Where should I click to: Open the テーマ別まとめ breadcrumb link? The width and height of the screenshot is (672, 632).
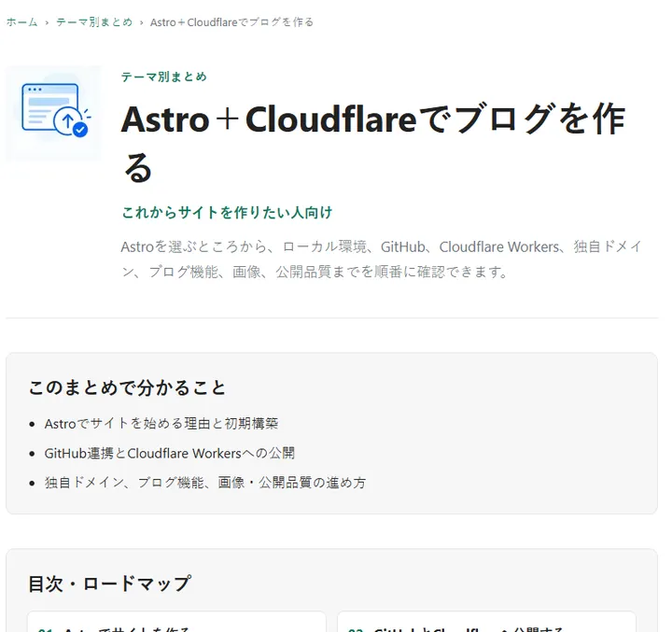coord(94,22)
